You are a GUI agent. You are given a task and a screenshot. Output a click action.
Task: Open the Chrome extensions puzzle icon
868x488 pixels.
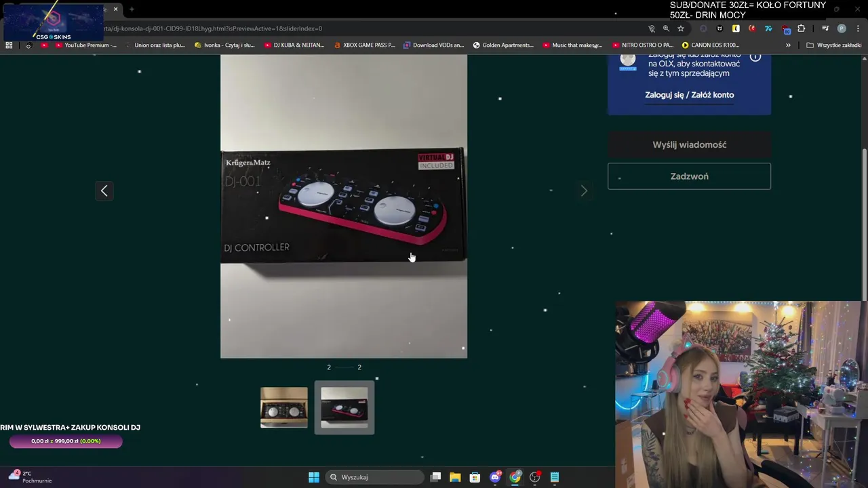pos(802,28)
